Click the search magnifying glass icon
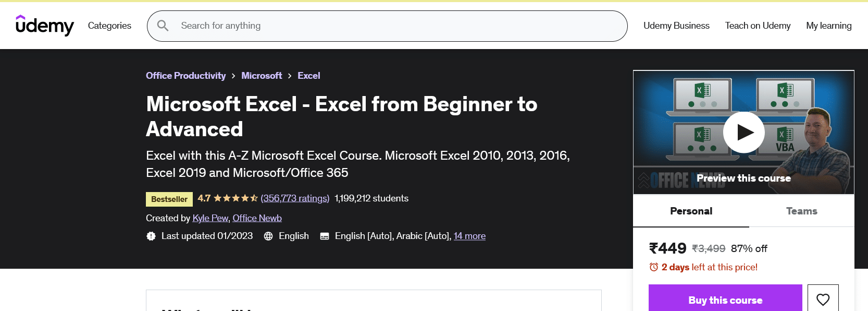The image size is (868, 311). [x=162, y=25]
